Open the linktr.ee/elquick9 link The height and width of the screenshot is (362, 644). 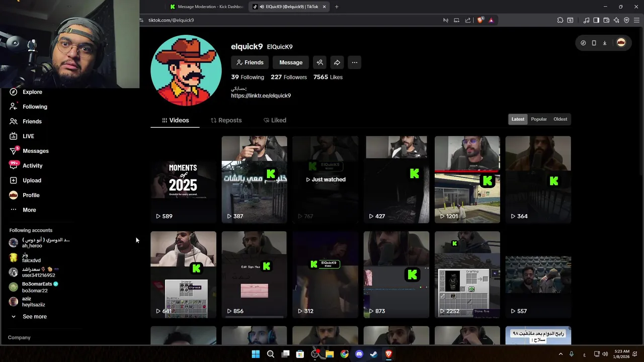261,96
